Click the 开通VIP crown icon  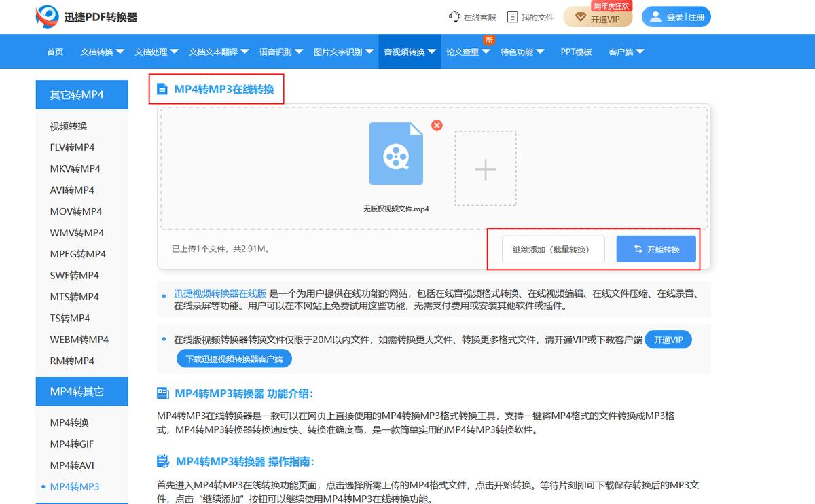[x=581, y=18]
